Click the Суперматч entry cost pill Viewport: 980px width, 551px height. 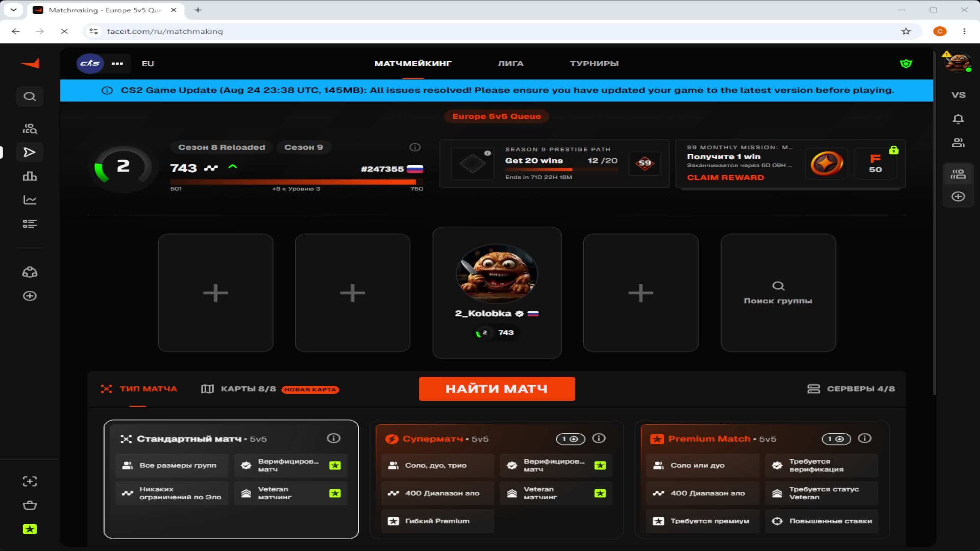570,439
